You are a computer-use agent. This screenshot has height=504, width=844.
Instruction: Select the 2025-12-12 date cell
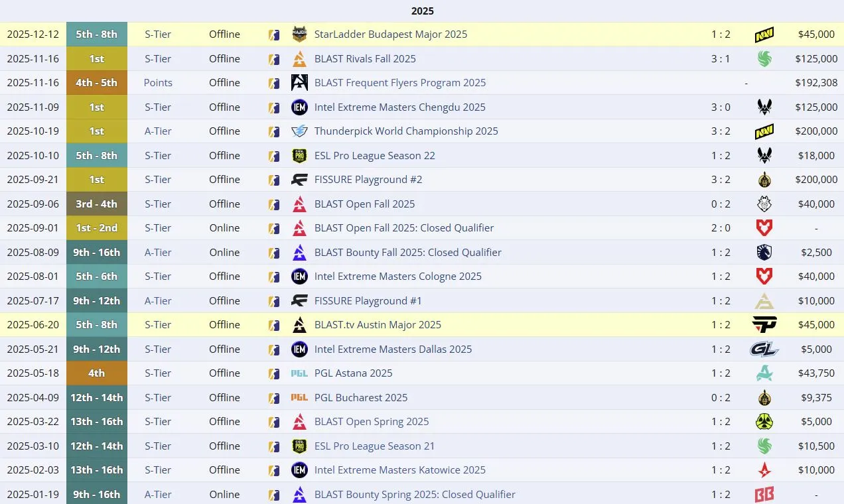pos(33,34)
